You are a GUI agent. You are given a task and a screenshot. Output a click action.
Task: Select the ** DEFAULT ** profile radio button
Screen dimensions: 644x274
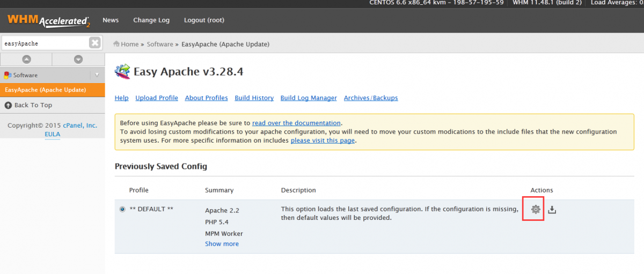pos(122,209)
